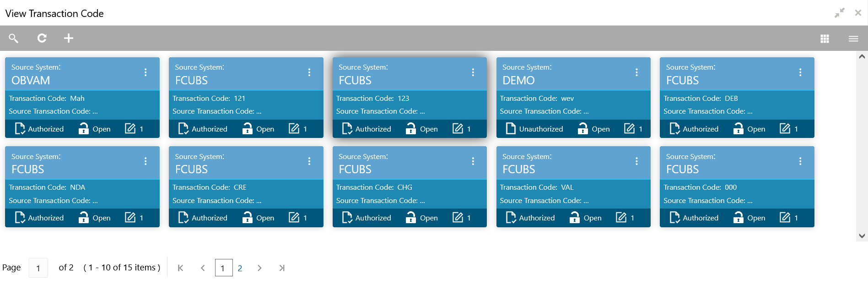Click 'Transaction Code: CRE' text
This screenshot has width=868, height=291.
pyautogui.click(x=210, y=187)
